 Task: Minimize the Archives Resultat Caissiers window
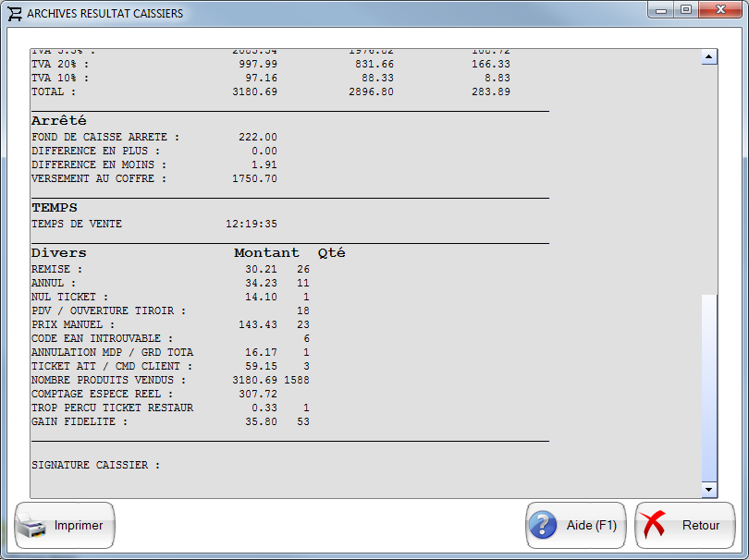click(x=660, y=10)
